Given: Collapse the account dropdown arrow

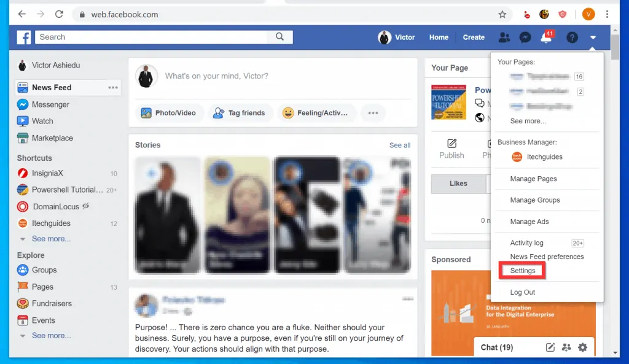Looking at the screenshot, I should click(x=593, y=37).
